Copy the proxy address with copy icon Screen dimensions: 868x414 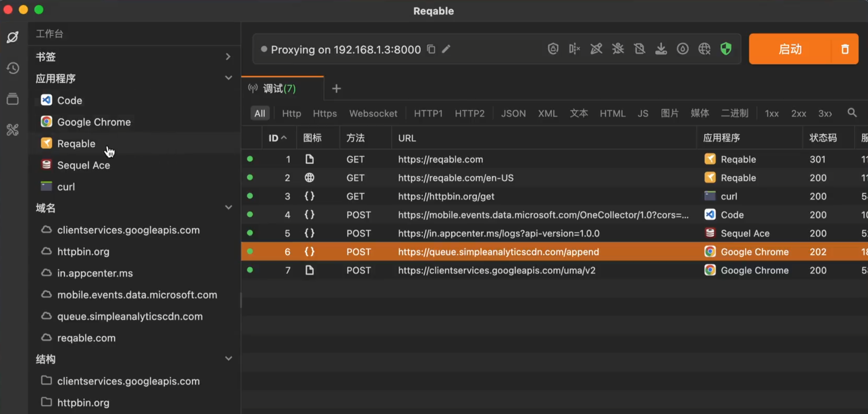(431, 49)
